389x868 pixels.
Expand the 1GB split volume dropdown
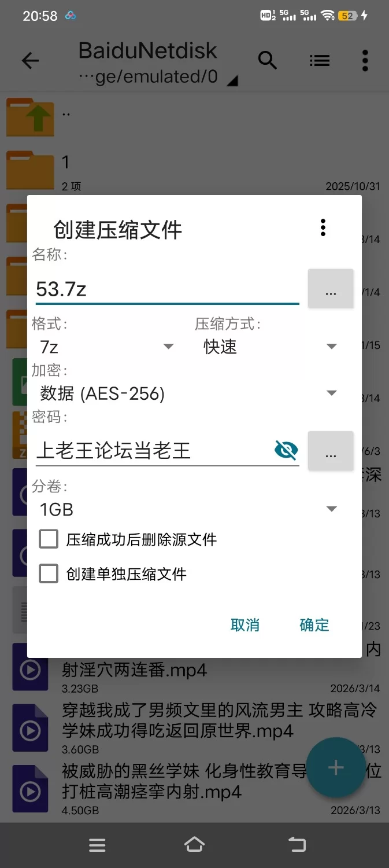(188, 509)
